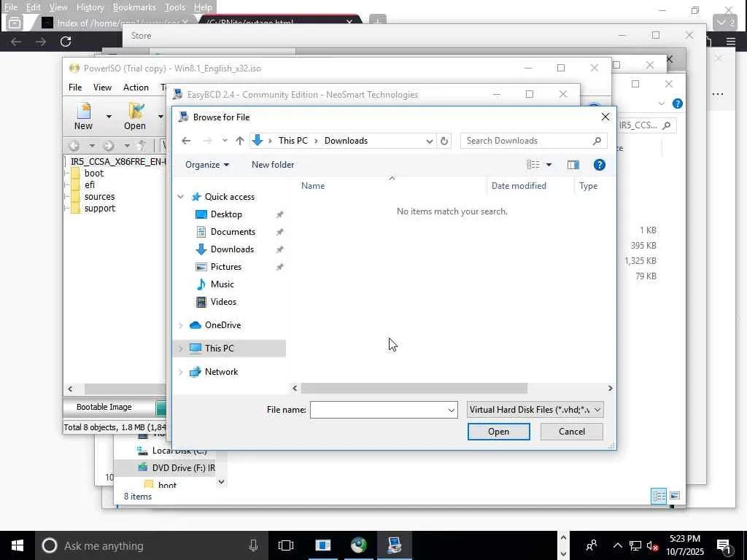Open the recent locations dropdown arrow
Screen dimensions: 747x560
tap(225, 141)
